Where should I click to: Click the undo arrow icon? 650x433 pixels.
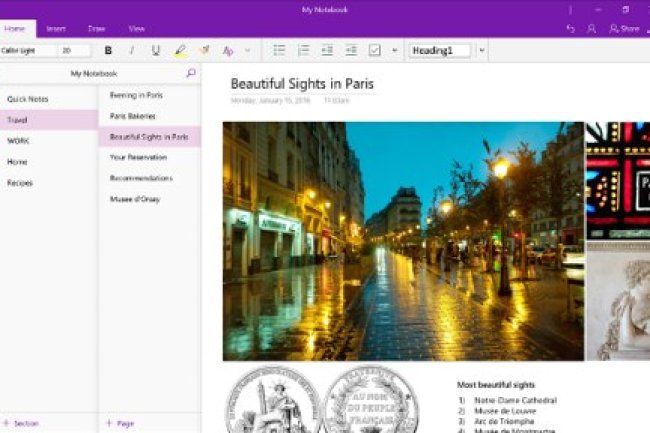[570, 29]
